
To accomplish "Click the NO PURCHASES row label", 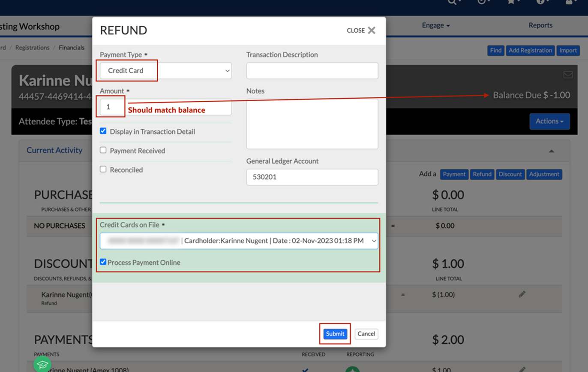I will click(60, 226).
